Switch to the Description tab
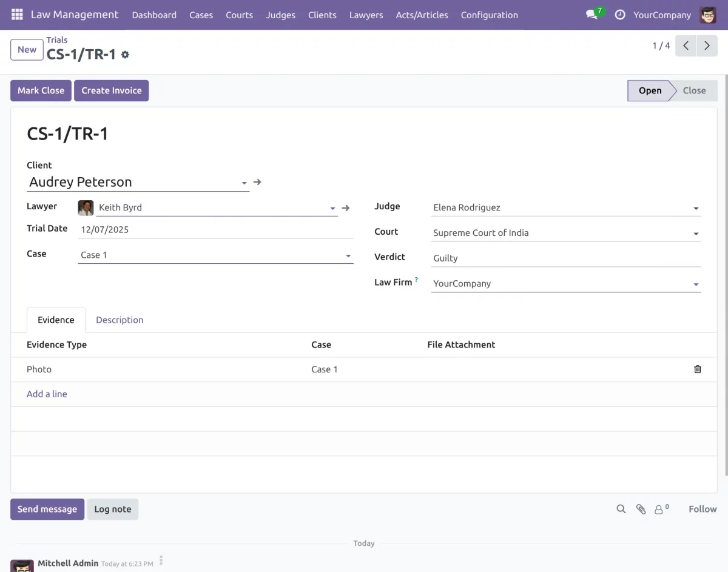Screen dimensions: 728x572 (120, 320)
